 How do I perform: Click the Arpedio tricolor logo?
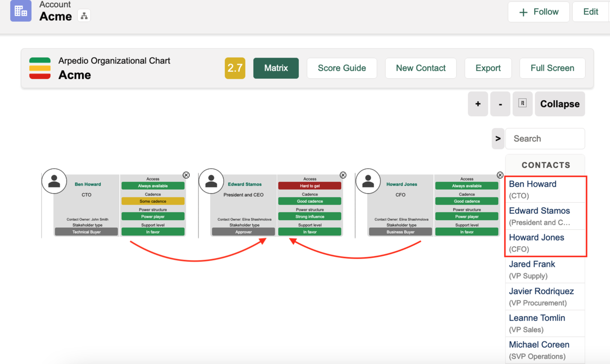pos(40,68)
